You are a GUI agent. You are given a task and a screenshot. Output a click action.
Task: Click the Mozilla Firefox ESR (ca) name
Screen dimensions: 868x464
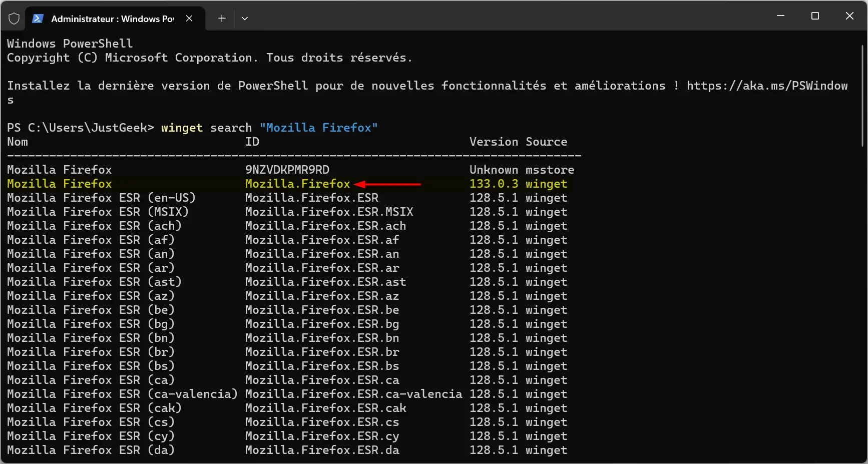91,380
